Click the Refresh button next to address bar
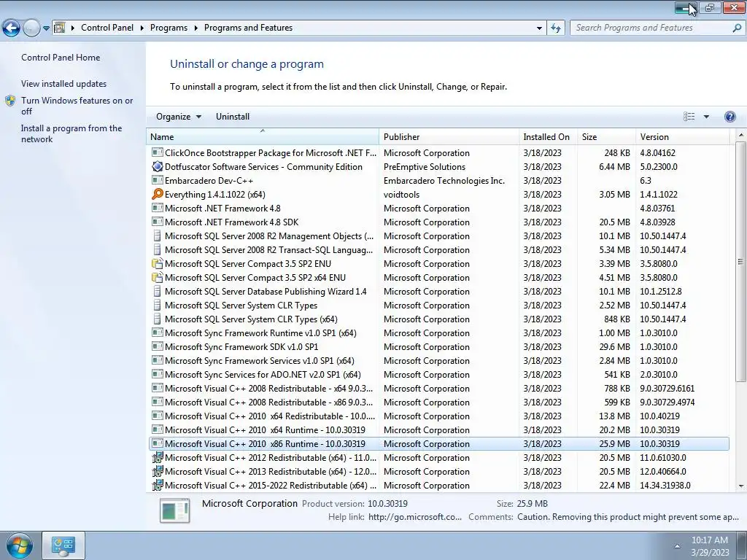 click(x=555, y=28)
